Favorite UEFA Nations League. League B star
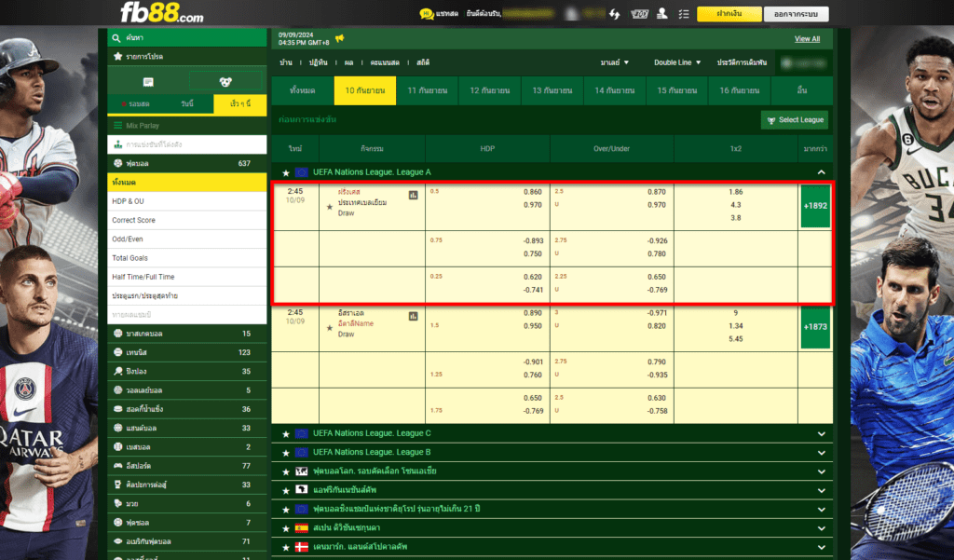The image size is (954, 560). tap(285, 453)
